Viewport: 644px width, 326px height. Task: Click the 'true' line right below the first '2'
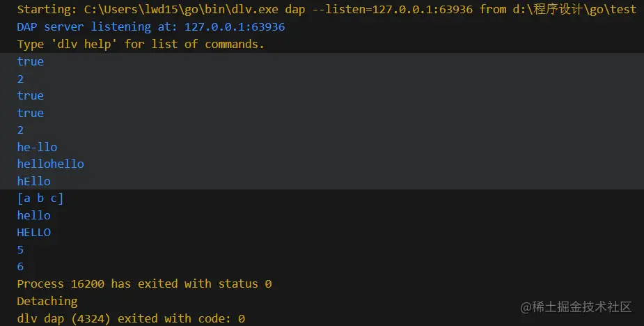(x=31, y=95)
